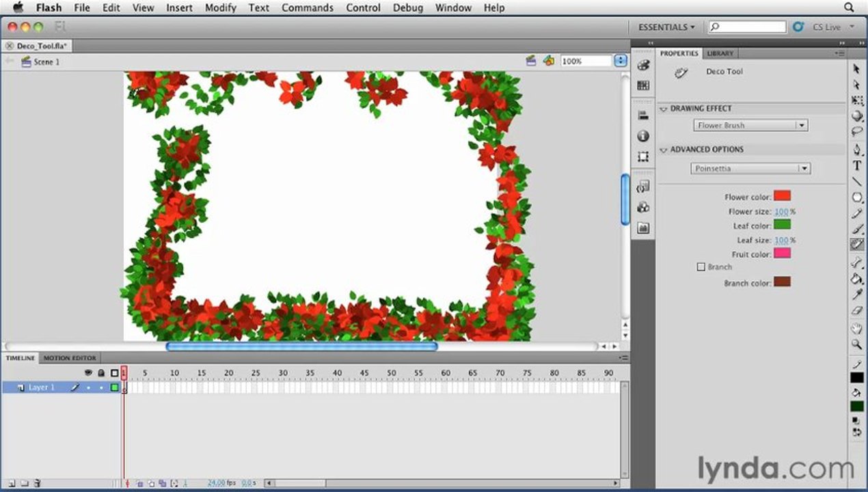Toggle Layer 1 outline color square
The image size is (868, 492).
coord(114,387)
